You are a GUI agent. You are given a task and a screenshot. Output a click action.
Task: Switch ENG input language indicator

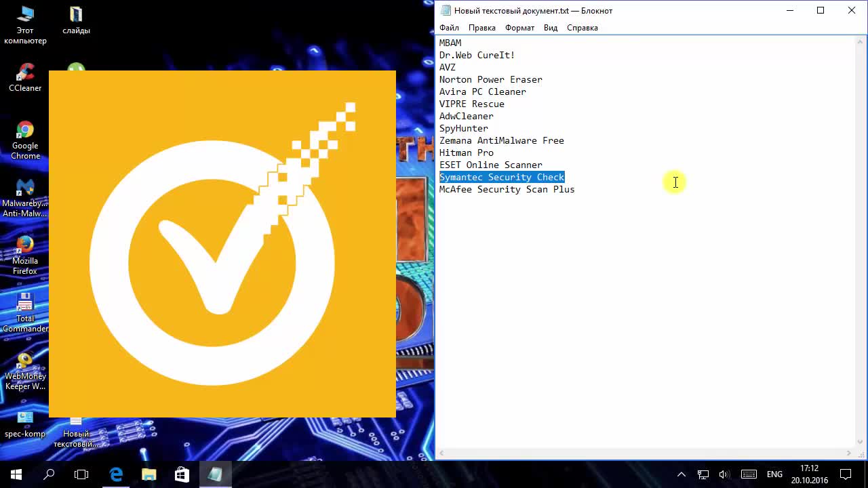(774, 474)
